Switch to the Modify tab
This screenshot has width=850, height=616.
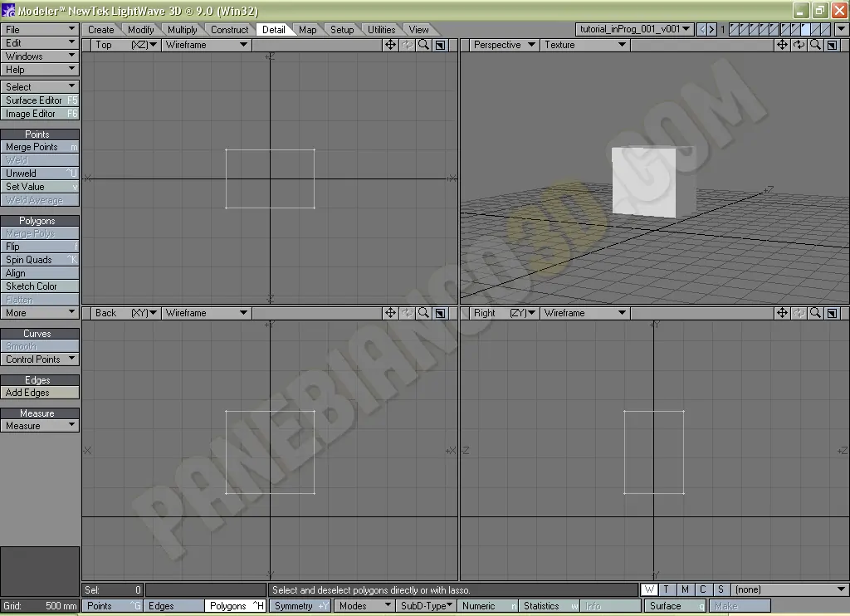click(x=141, y=30)
